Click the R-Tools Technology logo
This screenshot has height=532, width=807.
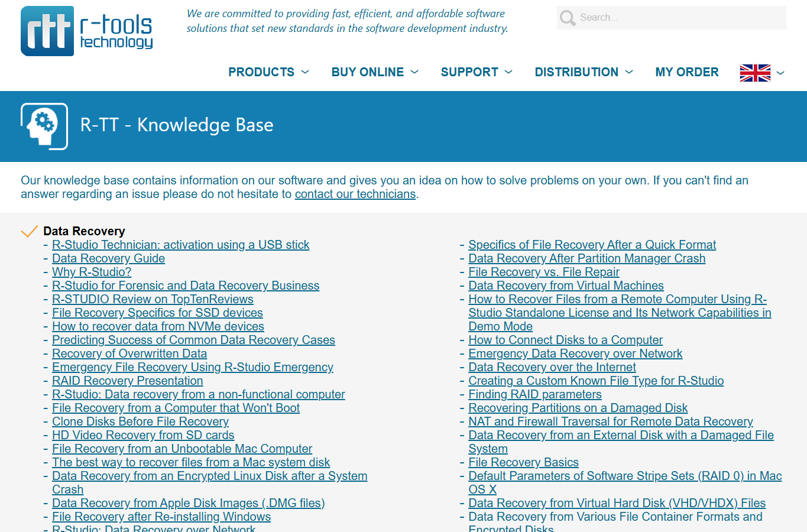point(87,31)
